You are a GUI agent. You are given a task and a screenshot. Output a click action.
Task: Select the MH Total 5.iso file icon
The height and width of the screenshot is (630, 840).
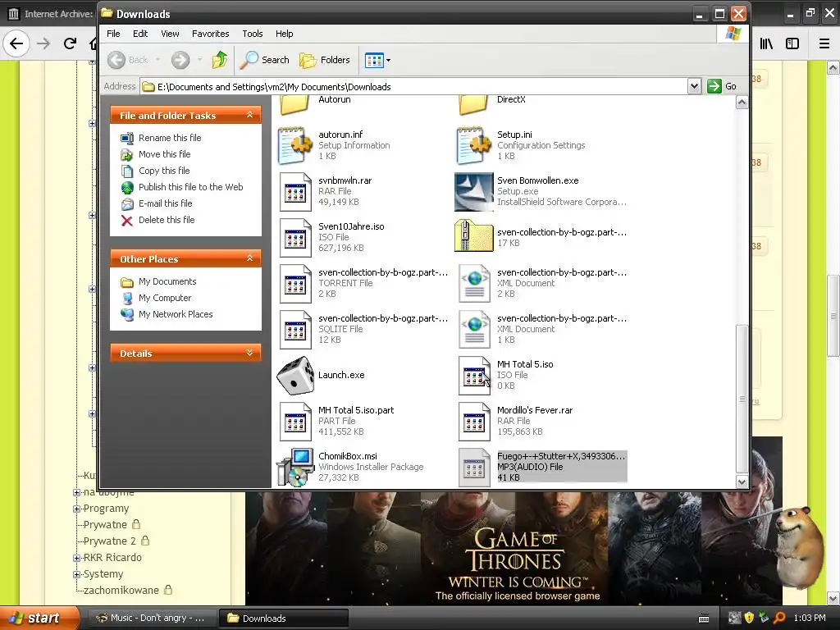pos(474,376)
